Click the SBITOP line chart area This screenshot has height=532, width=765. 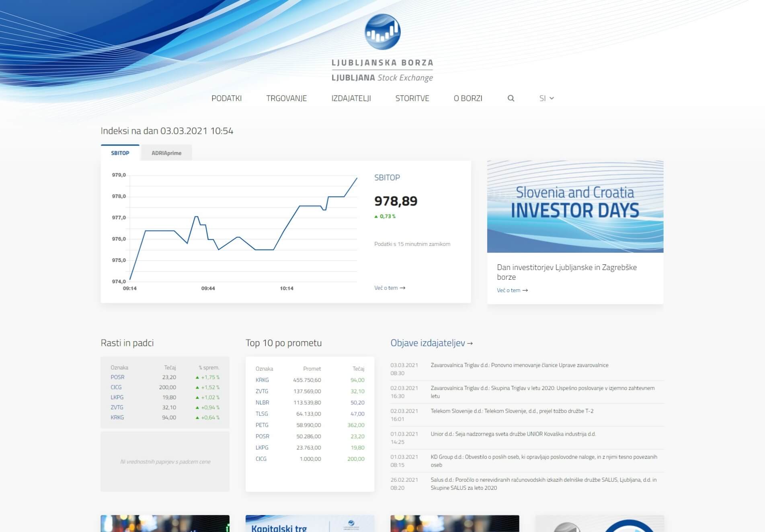pyautogui.click(x=243, y=229)
